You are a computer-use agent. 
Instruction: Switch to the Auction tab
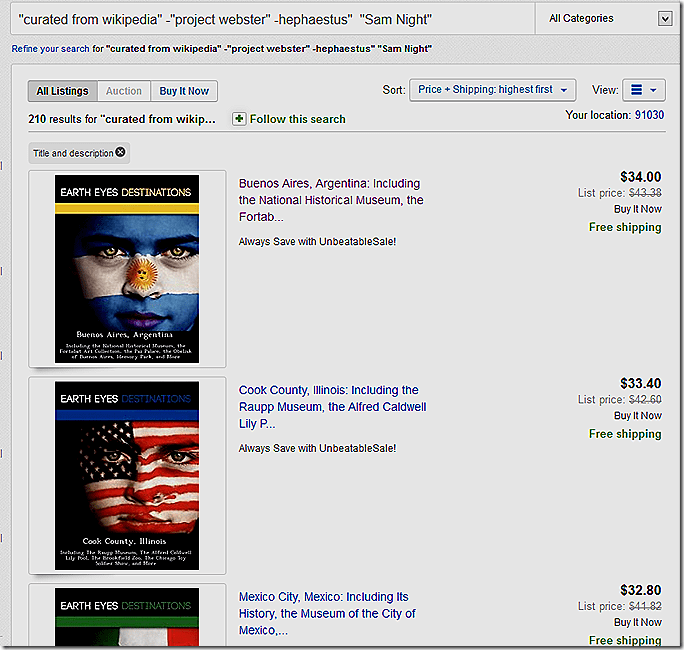pos(124,91)
